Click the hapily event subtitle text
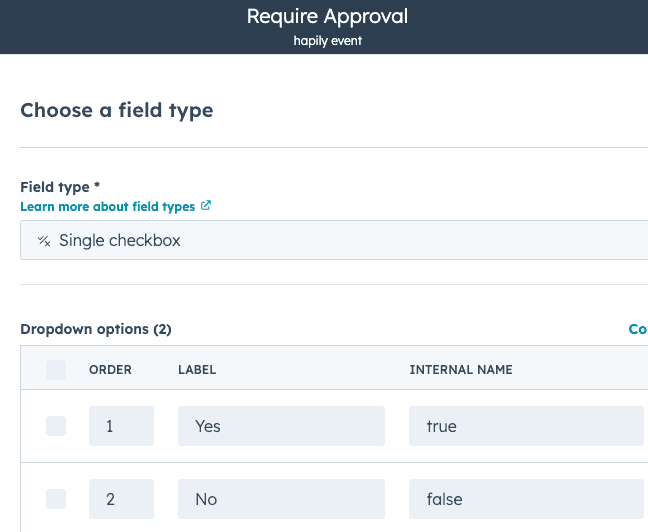This screenshot has height=532, width=648. (327, 41)
